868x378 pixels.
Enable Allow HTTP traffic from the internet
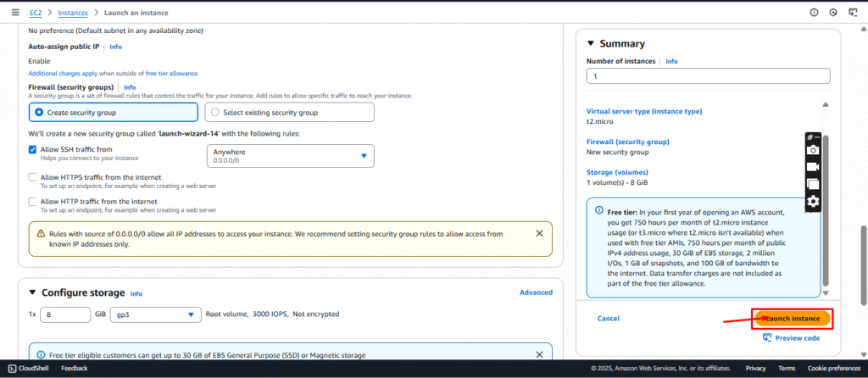[33, 202]
